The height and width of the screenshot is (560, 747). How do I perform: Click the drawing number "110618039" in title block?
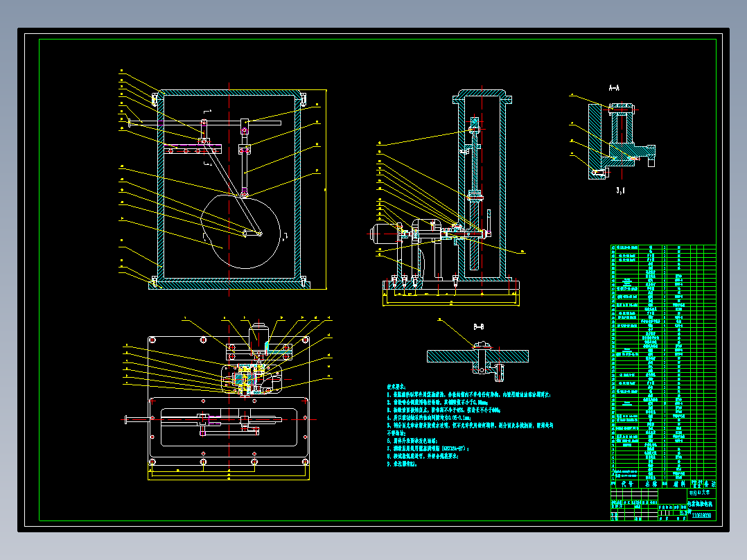pyautogui.click(x=701, y=515)
